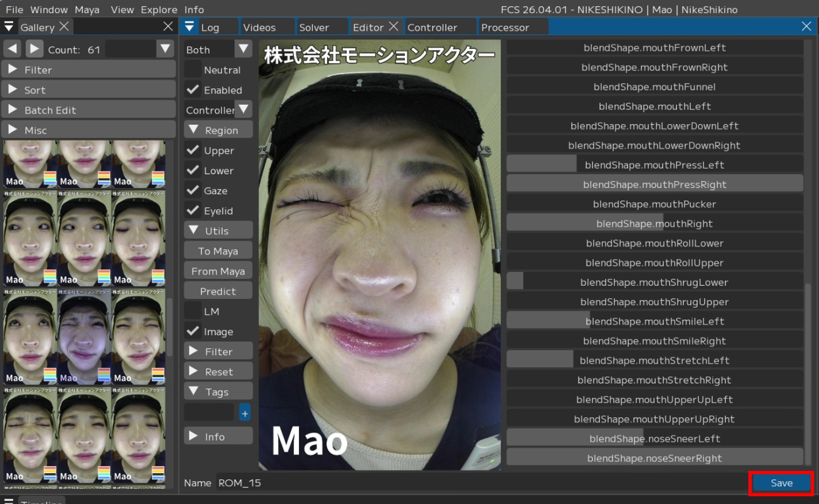Image resolution: width=819 pixels, height=504 pixels.
Task: Click the Predict button
Action: (218, 291)
